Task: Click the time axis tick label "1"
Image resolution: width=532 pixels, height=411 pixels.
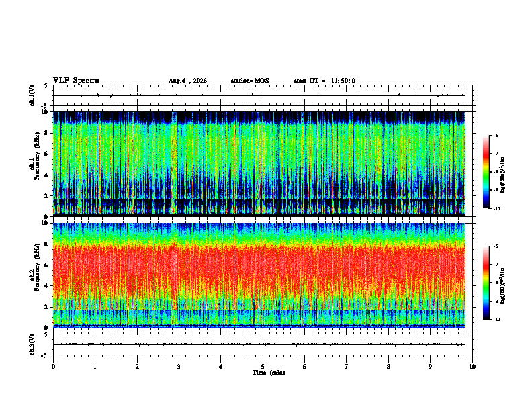Action: [95, 367]
